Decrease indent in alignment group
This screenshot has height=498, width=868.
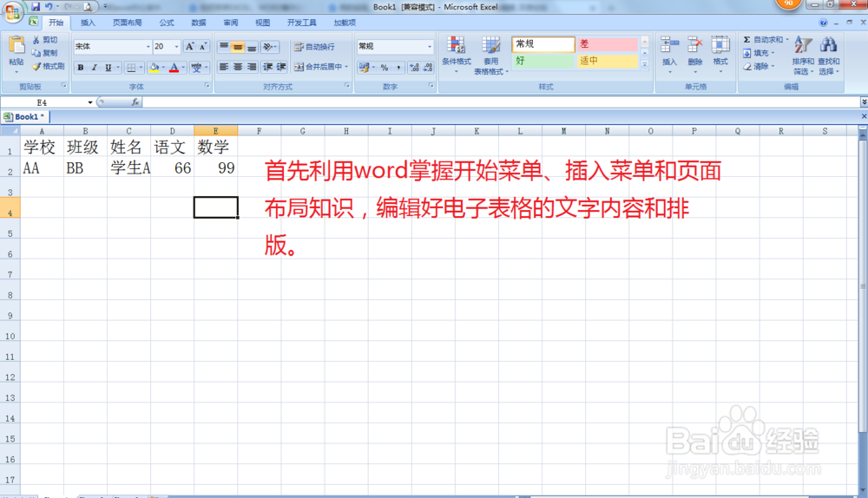tap(267, 67)
